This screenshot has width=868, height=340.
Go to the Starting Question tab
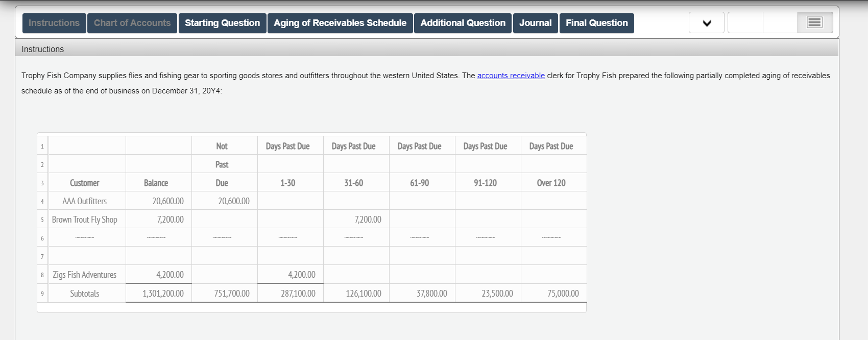pos(222,23)
